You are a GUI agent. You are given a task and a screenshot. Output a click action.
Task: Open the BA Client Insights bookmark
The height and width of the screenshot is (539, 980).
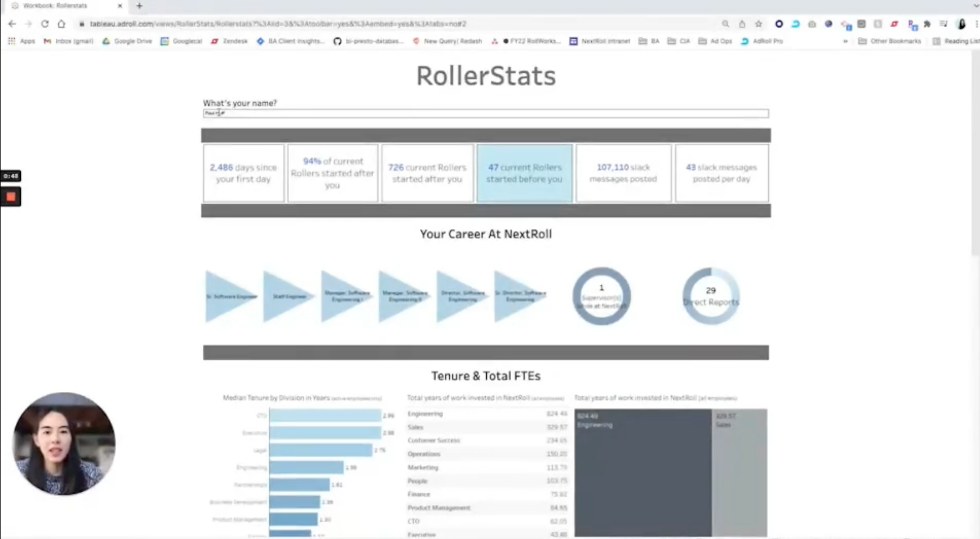[291, 41]
